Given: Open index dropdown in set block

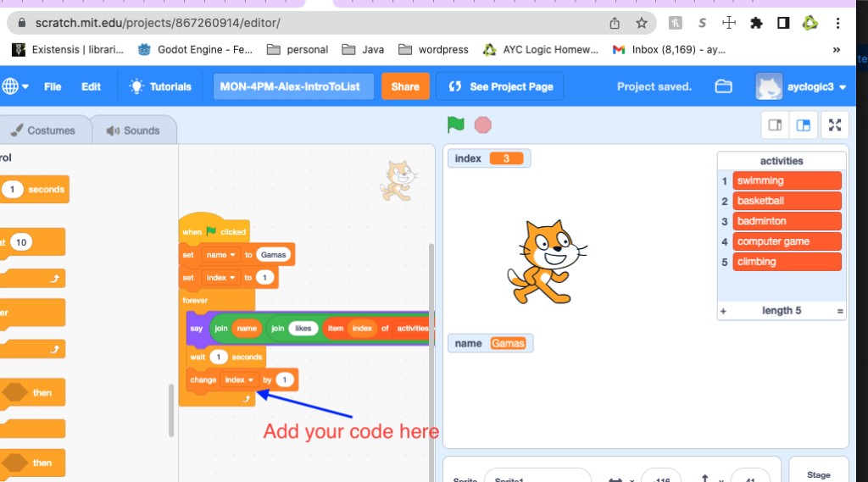Looking at the screenshot, I should (x=220, y=277).
